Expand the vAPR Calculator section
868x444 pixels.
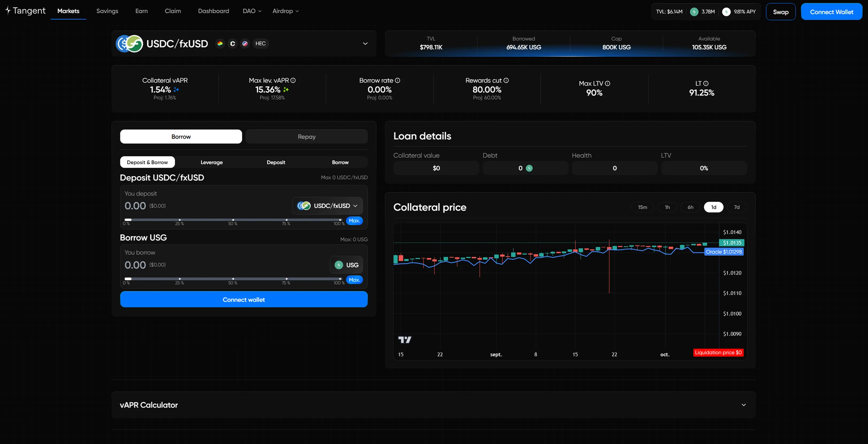point(744,405)
